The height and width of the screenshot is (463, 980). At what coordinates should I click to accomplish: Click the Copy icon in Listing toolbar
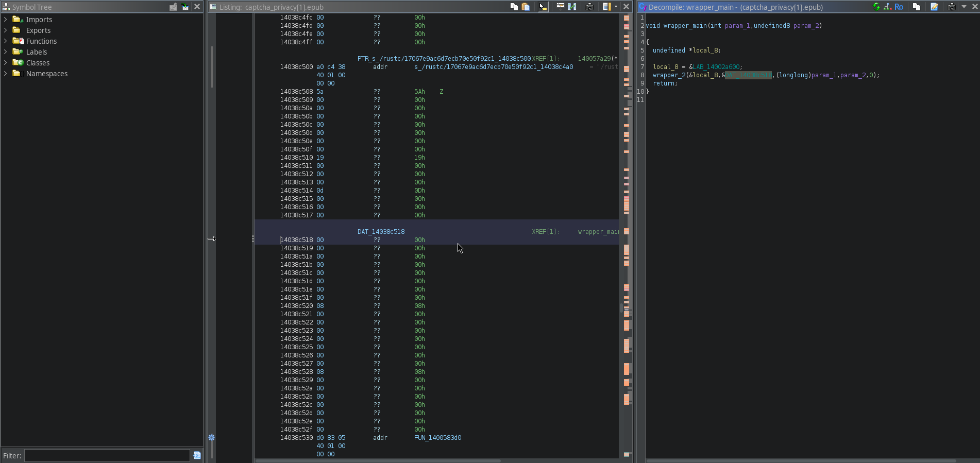[x=514, y=7]
